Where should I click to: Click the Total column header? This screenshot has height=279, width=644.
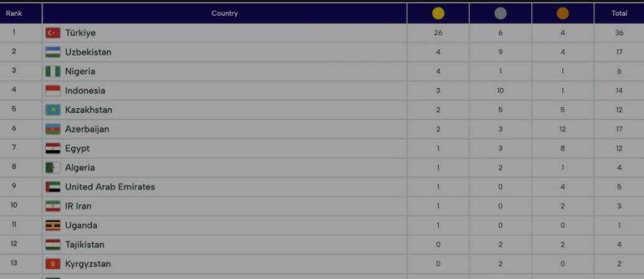click(619, 13)
